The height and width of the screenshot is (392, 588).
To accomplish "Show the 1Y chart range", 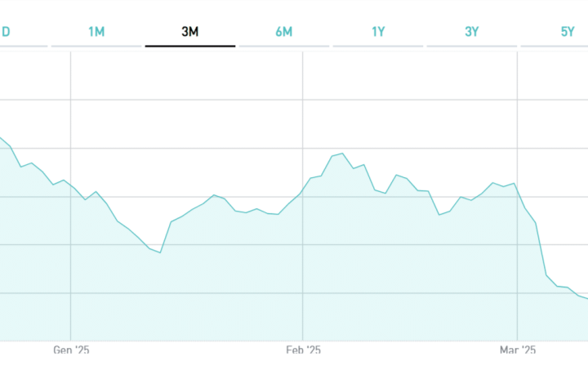I will (378, 32).
